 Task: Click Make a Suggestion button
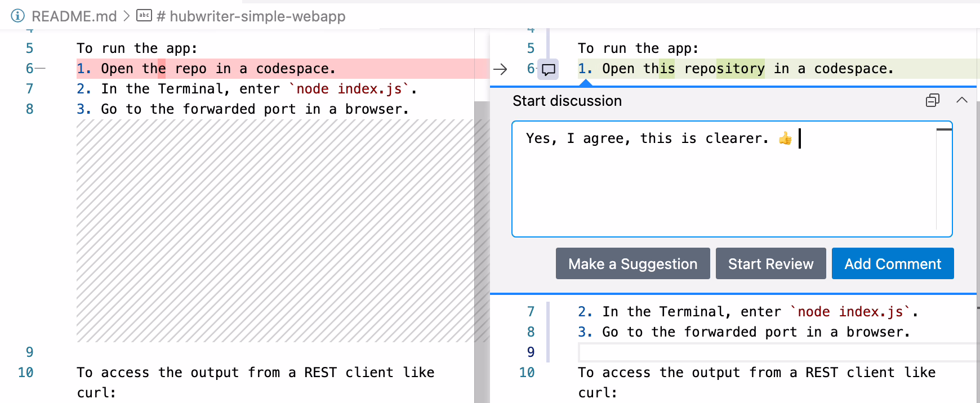pos(632,263)
